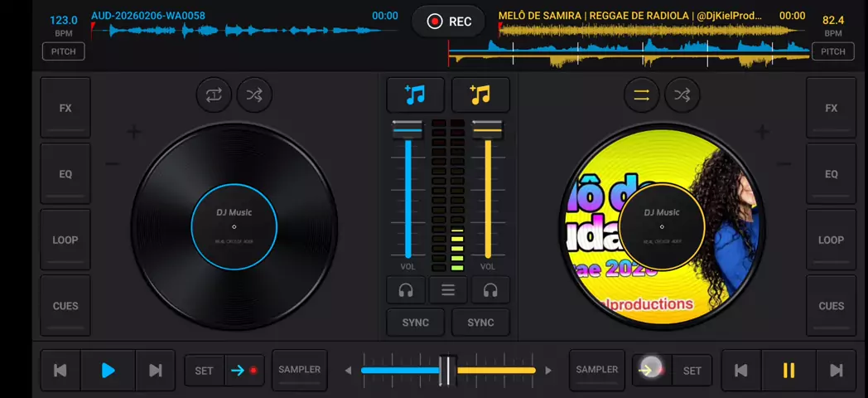This screenshot has height=398, width=868.
Task: Open the left deck PITCH control
Action: [64, 51]
